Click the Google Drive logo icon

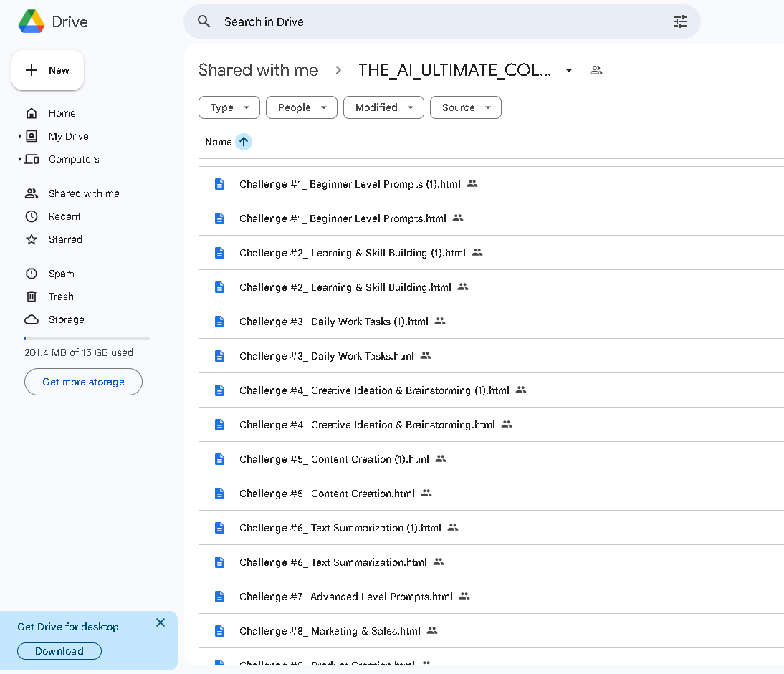[32, 21]
